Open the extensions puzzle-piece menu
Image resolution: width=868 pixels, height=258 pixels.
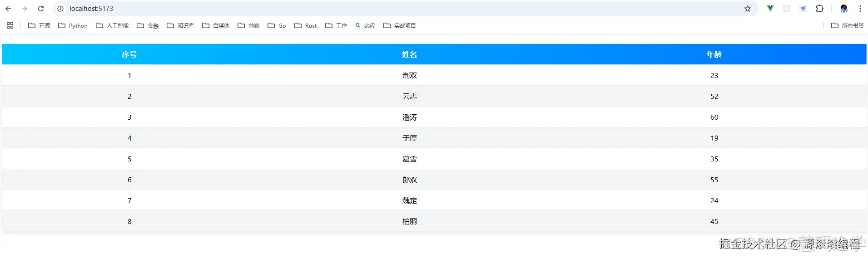[x=820, y=9]
